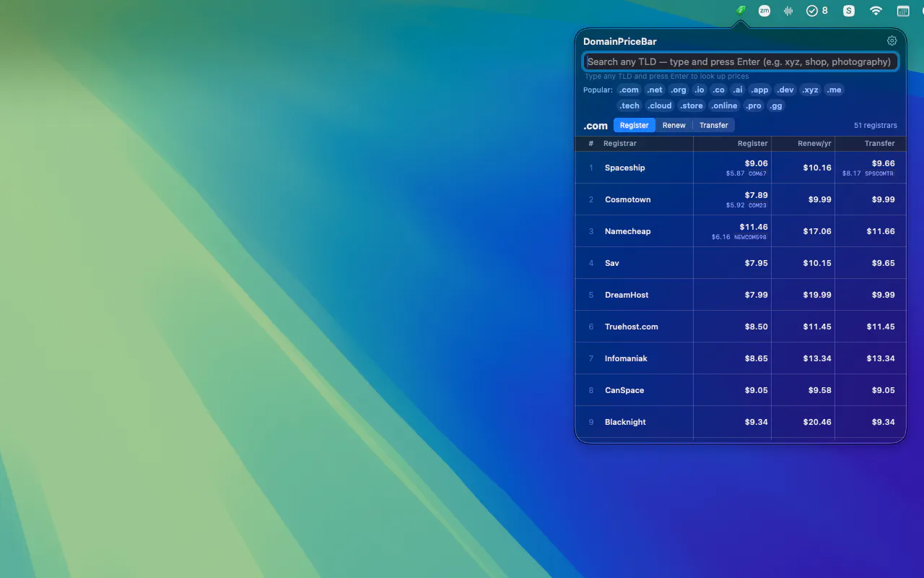Viewport: 924px width, 578px height.
Task: Focus the Search any TLD field
Action: click(740, 62)
